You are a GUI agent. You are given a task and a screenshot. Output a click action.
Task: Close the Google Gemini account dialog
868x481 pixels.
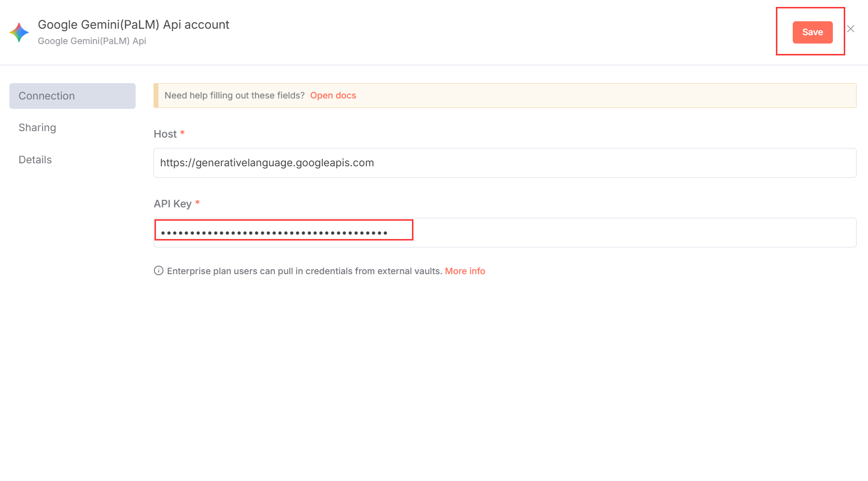[x=851, y=29]
